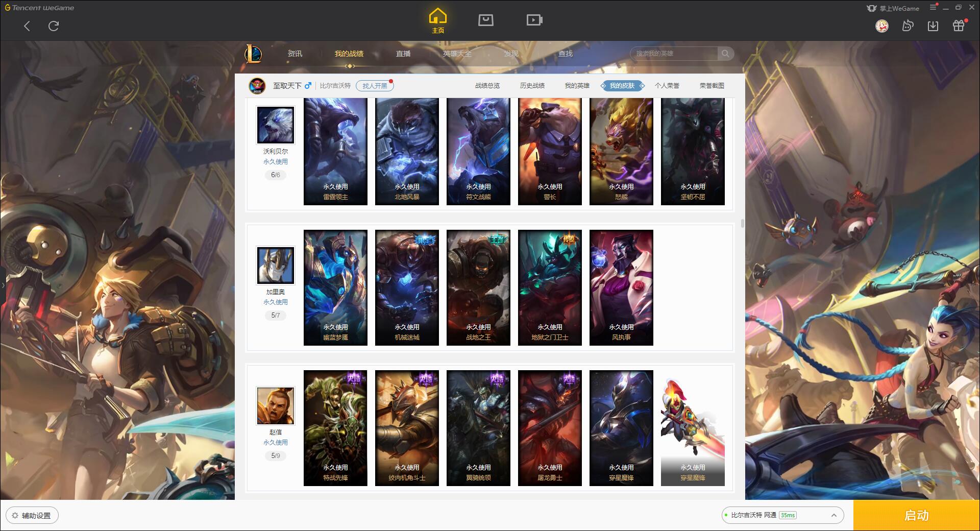Switch to the 发现 tab
The image size is (980, 531).
511,54
